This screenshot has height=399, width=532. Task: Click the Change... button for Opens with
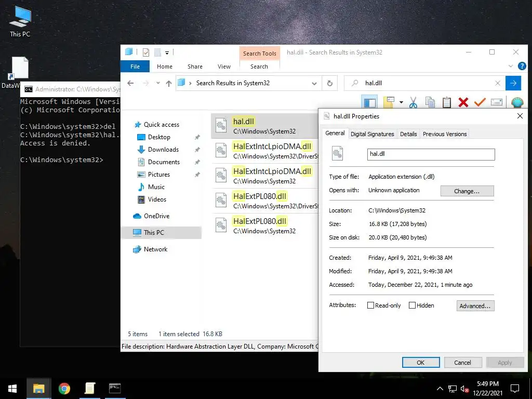tap(467, 191)
